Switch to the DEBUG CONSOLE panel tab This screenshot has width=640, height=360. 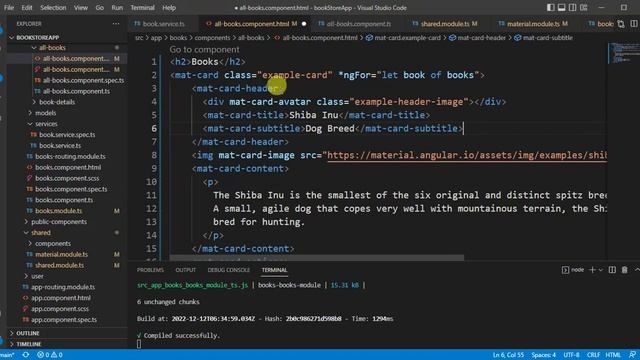[229, 270]
